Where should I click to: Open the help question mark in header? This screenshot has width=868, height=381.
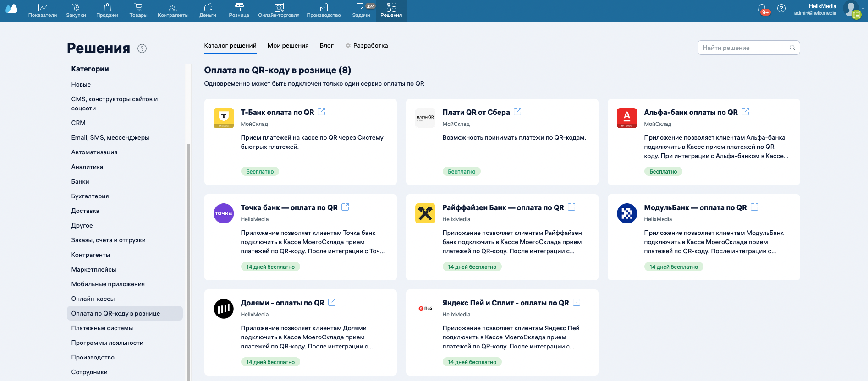click(x=781, y=8)
